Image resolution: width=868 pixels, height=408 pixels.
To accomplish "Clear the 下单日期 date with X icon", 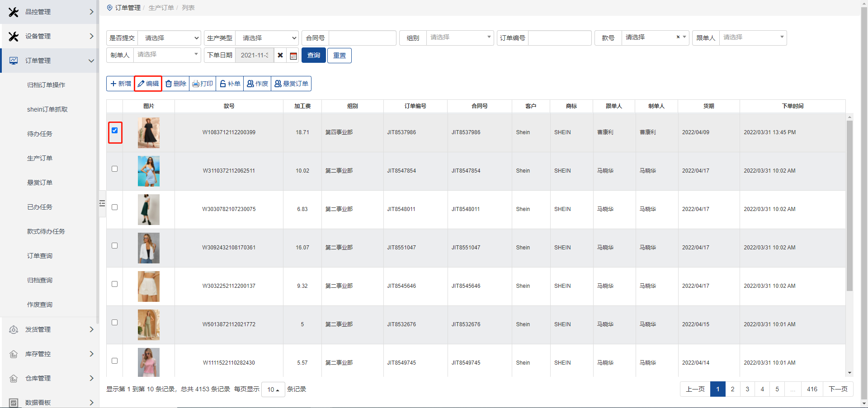I will [x=280, y=55].
